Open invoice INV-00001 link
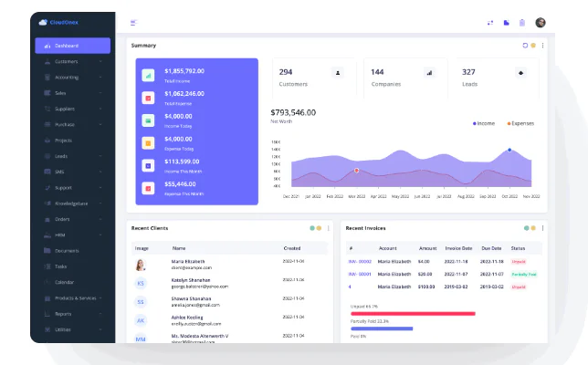588x365 pixels. pyautogui.click(x=360, y=275)
